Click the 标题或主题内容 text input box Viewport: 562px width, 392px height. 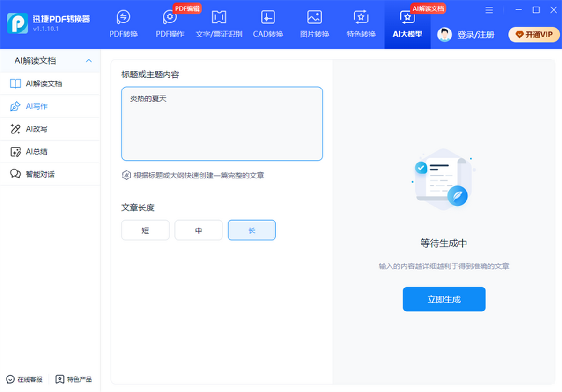(x=222, y=124)
